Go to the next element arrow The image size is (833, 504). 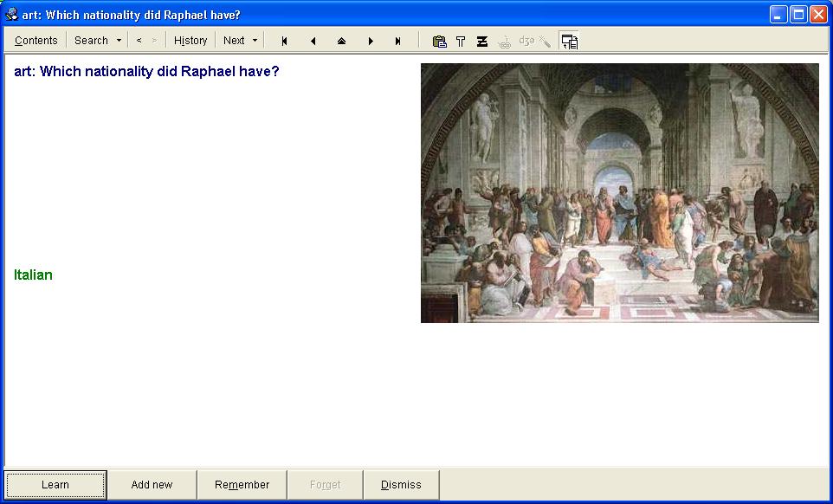[x=371, y=41]
